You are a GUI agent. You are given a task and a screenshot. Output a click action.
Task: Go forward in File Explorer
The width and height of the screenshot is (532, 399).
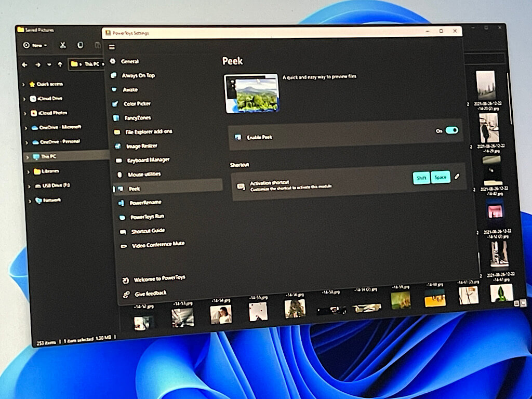pyautogui.click(x=37, y=64)
